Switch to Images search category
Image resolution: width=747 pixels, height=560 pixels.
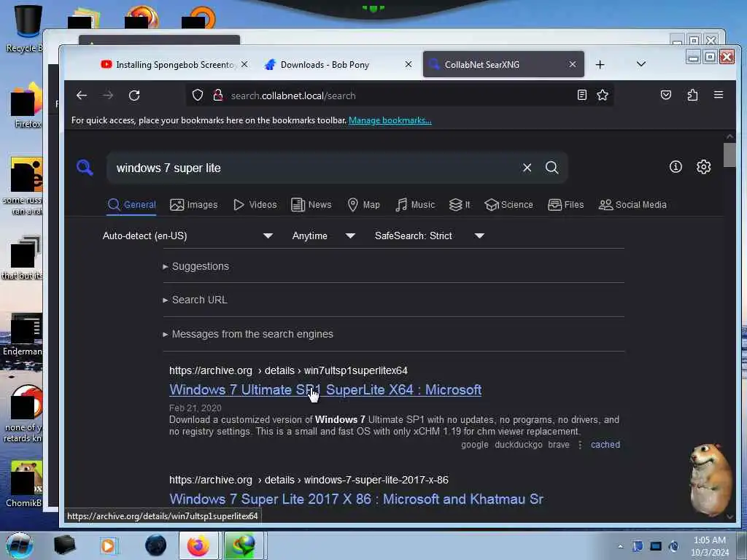(193, 205)
